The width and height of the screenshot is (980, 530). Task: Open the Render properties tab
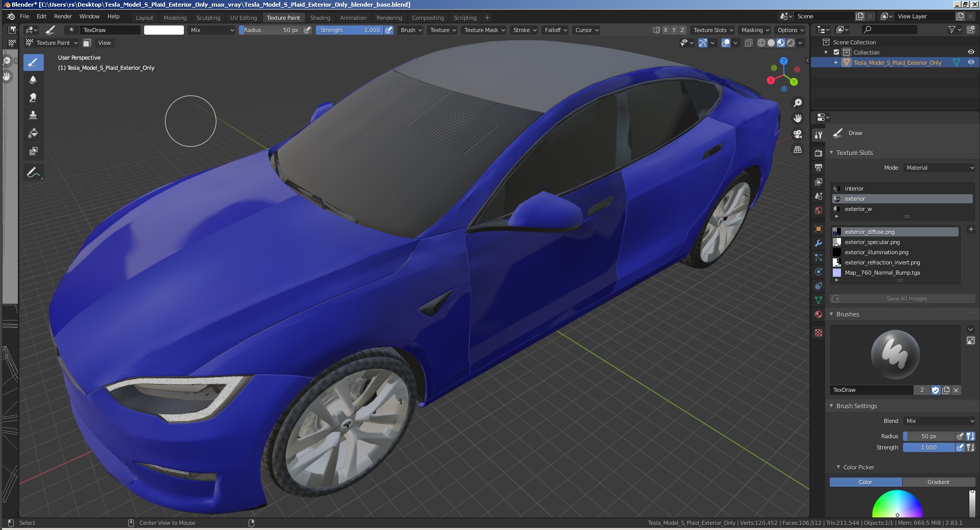tap(819, 153)
